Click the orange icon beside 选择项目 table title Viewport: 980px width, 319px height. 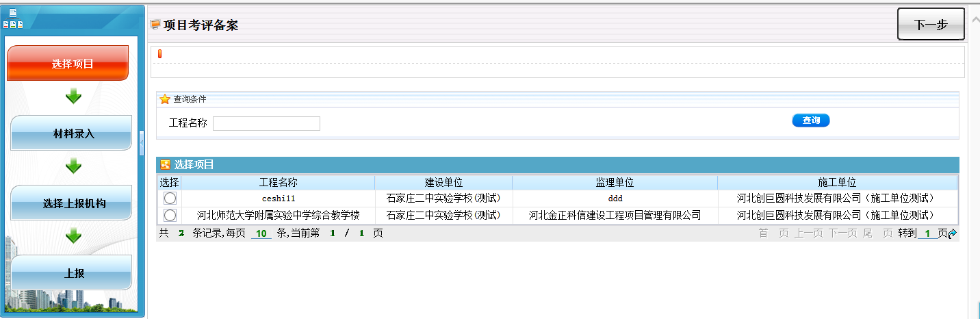click(x=165, y=164)
